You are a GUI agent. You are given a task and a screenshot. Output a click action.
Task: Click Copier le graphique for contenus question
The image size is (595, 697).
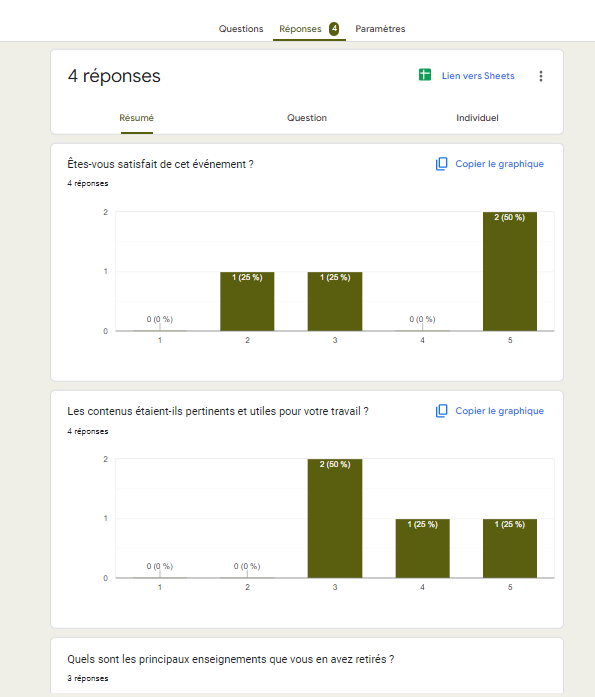coord(499,411)
